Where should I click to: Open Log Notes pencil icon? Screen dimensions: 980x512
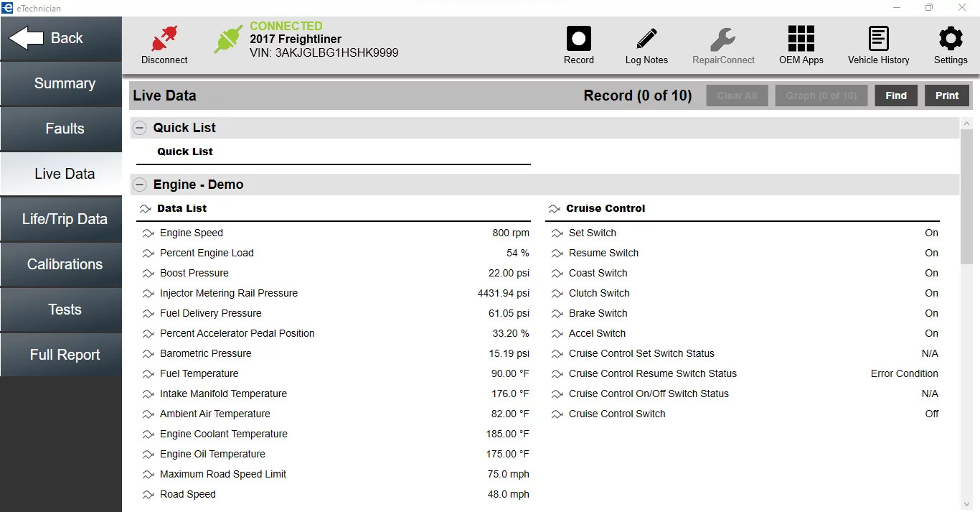tap(646, 39)
